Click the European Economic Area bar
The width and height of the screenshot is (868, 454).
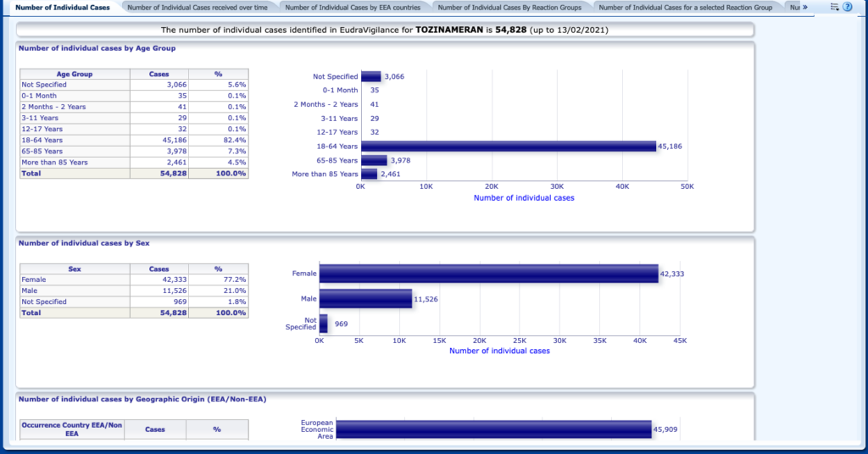click(493, 429)
